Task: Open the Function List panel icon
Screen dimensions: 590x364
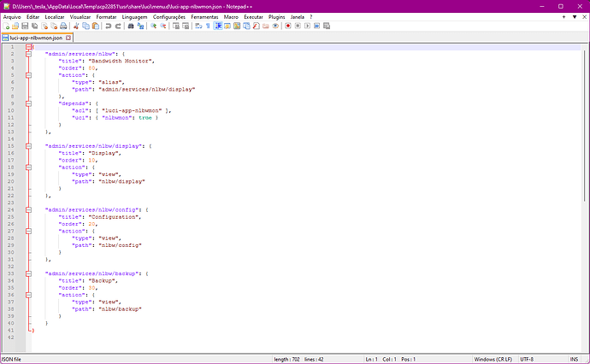Action: pos(257,26)
